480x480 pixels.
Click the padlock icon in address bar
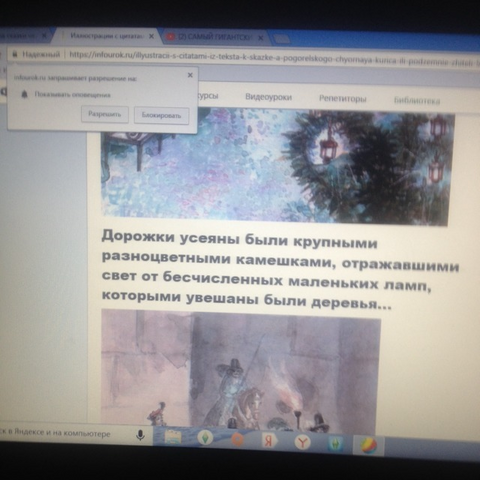(14, 54)
